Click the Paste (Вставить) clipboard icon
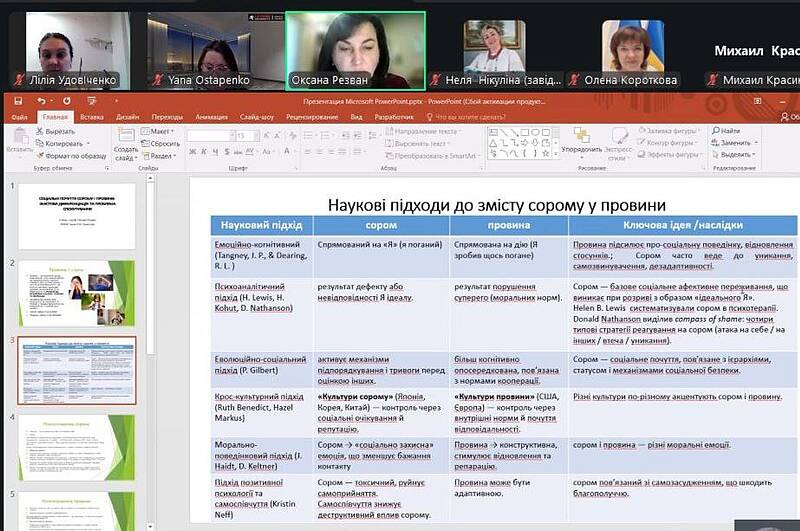This screenshot has width=800, height=531. pyautogui.click(x=17, y=140)
